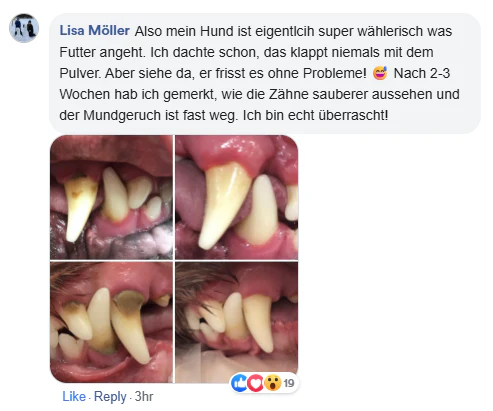493x411 pixels.
Task: Open Lisa Möller's profile via her name
Action: coord(95,31)
